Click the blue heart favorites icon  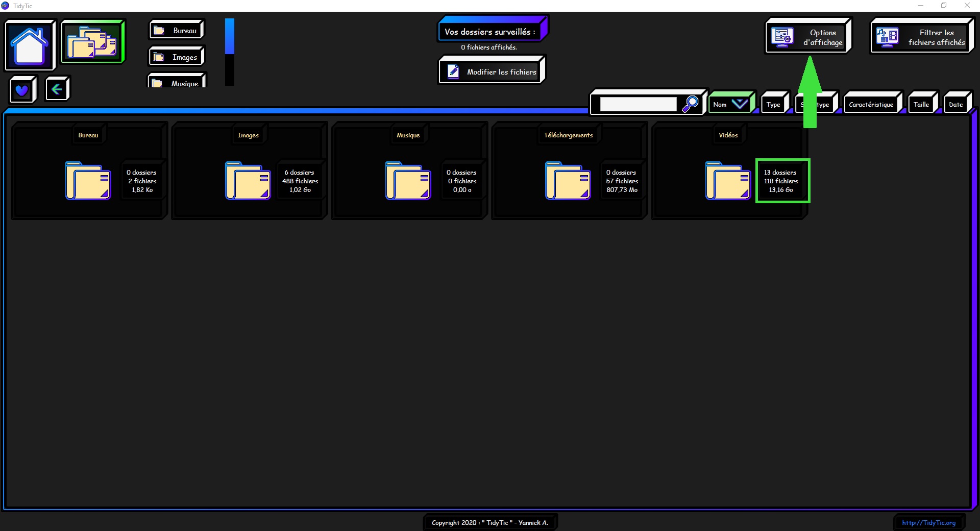(22, 90)
